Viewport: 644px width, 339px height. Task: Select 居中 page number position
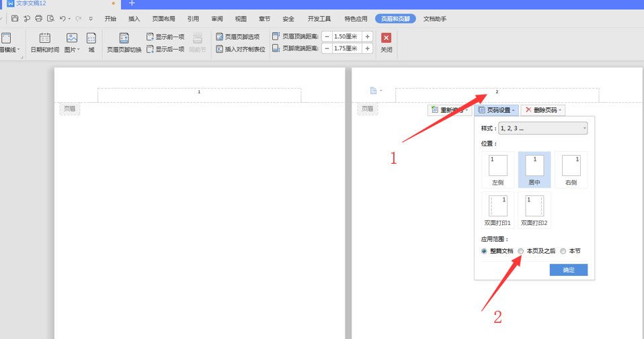(534, 170)
